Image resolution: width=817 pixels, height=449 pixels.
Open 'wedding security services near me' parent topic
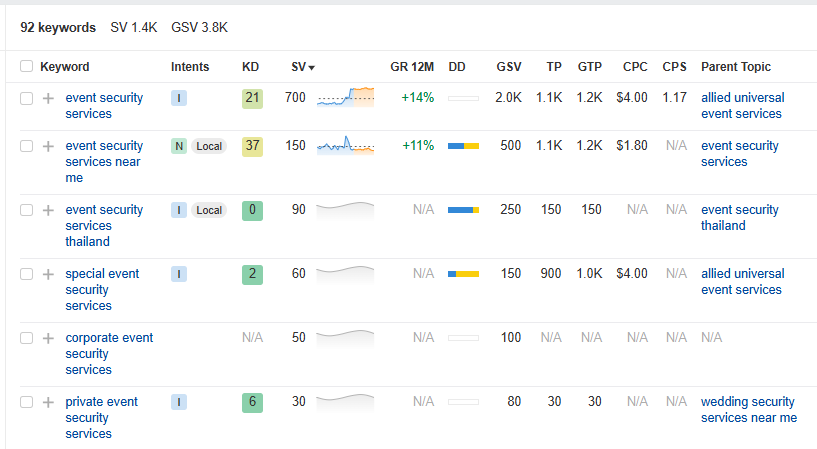[749, 410]
